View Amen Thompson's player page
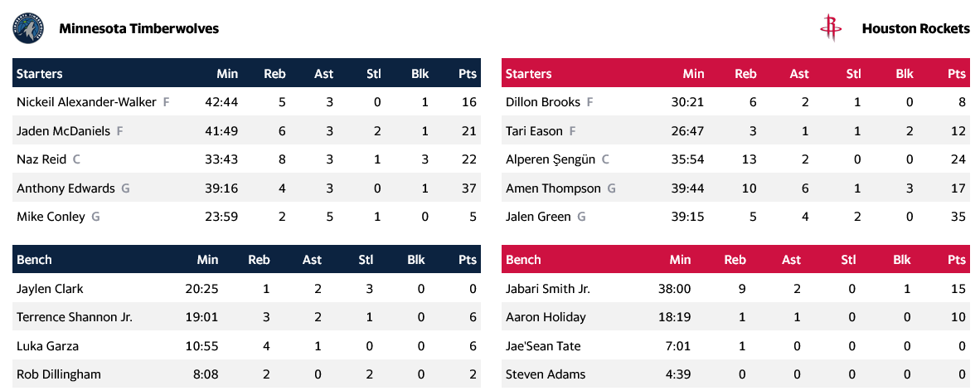 pyautogui.click(x=553, y=188)
